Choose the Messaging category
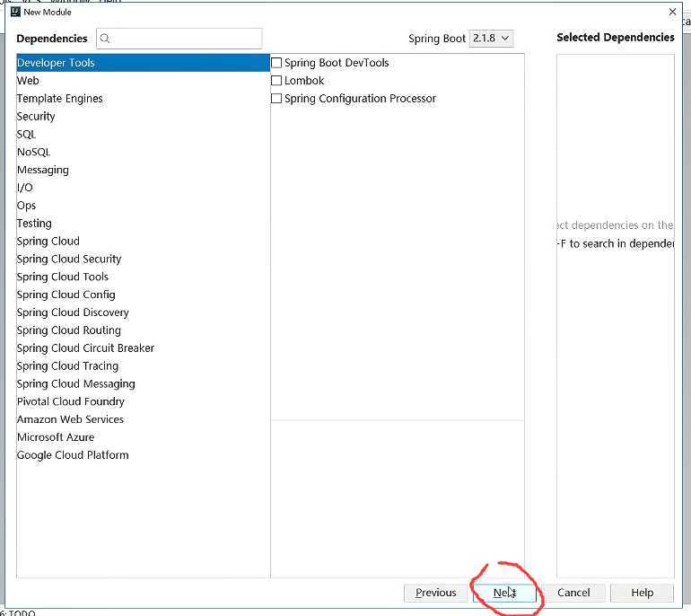691x616 pixels. point(143,170)
